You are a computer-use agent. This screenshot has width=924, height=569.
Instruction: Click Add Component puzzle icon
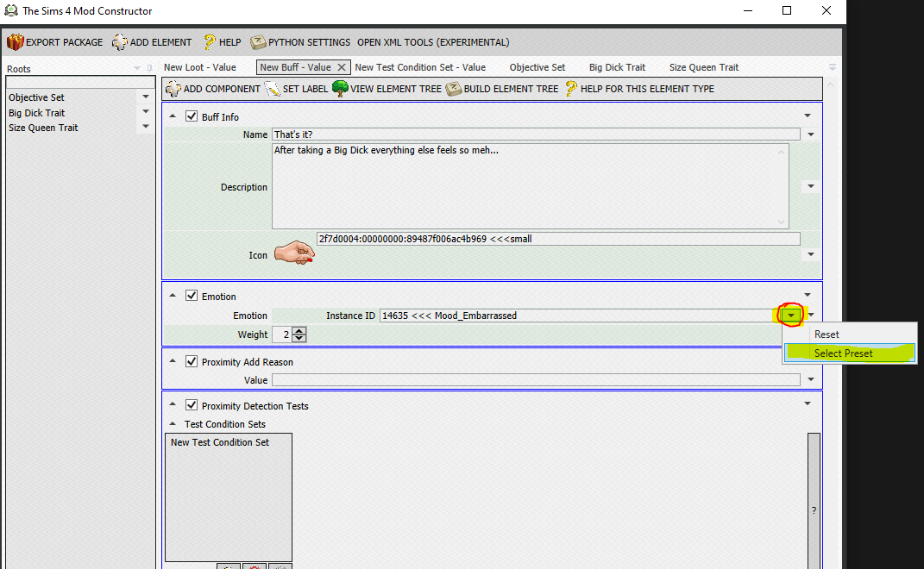173,89
